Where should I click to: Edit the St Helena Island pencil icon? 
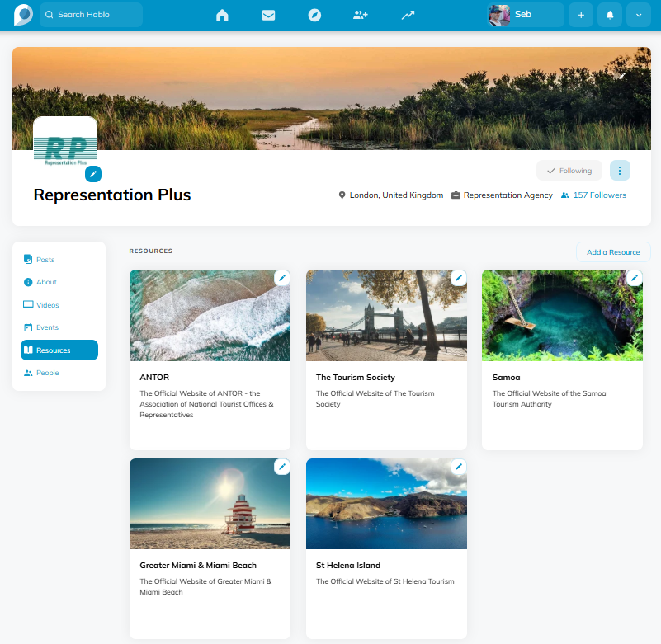point(459,467)
